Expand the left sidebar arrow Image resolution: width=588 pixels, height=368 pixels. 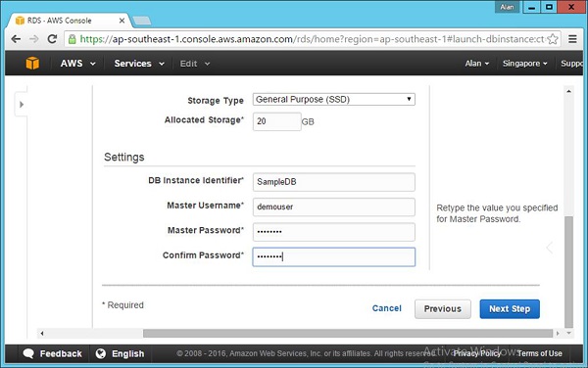[x=22, y=104]
